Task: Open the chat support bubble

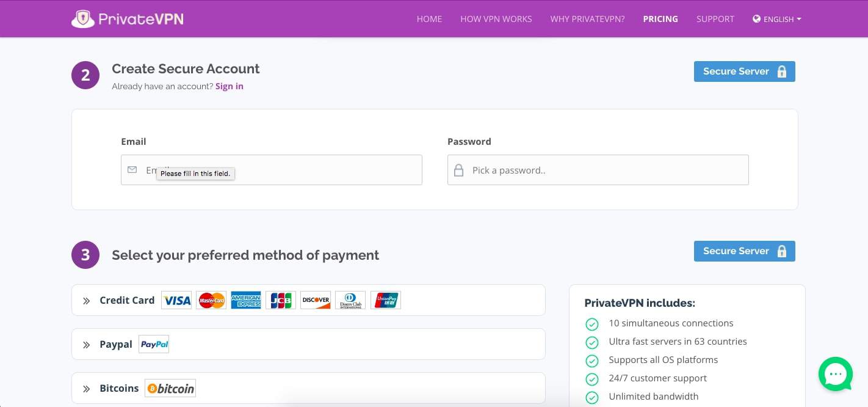Action: pyautogui.click(x=835, y=374)
